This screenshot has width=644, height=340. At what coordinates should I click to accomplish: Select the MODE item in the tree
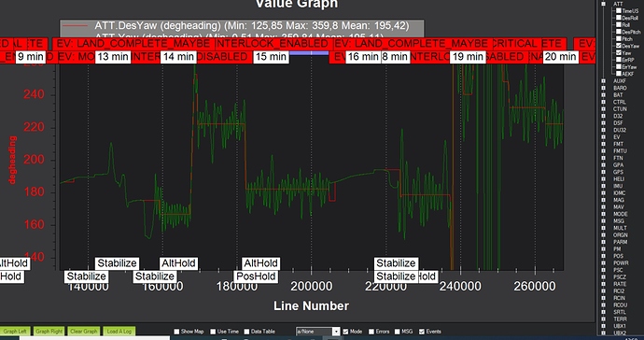[x=620, y=214]
